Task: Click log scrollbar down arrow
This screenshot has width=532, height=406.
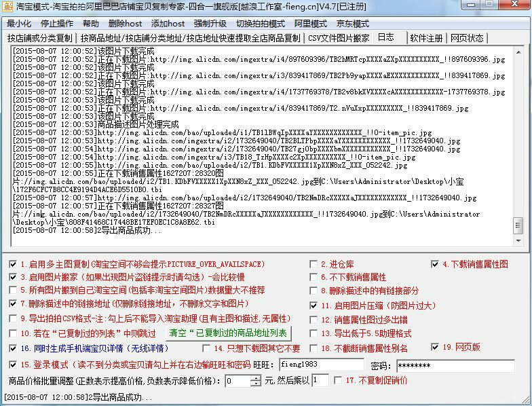Action: click(x=518, y=240)
